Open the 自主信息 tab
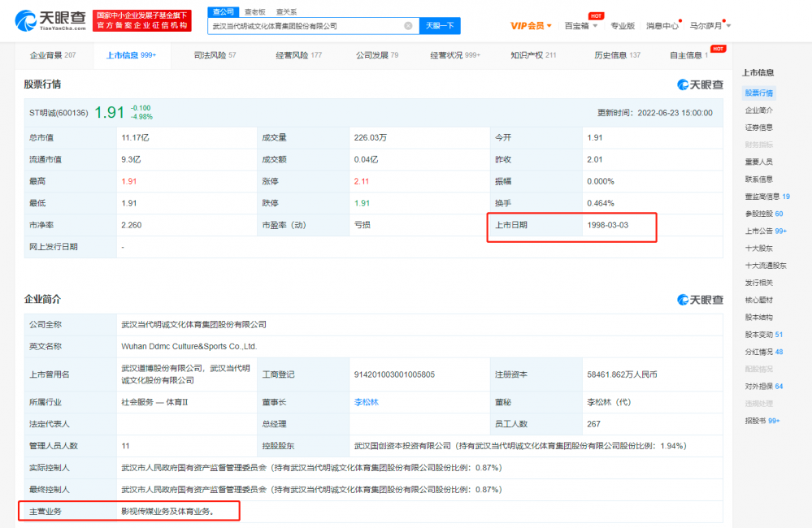812x528 pixels. [688, 55]
